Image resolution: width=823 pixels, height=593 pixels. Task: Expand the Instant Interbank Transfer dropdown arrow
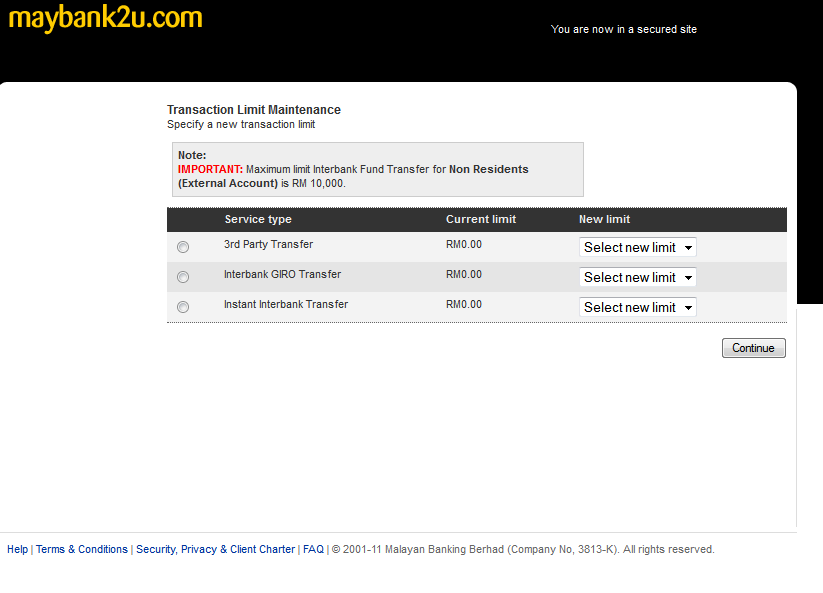[687, 307]
